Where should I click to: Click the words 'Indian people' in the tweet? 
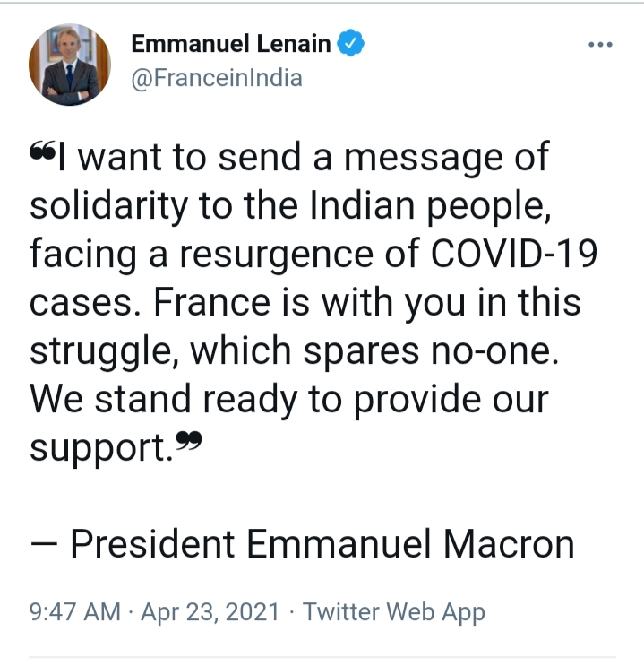point(431,205)
